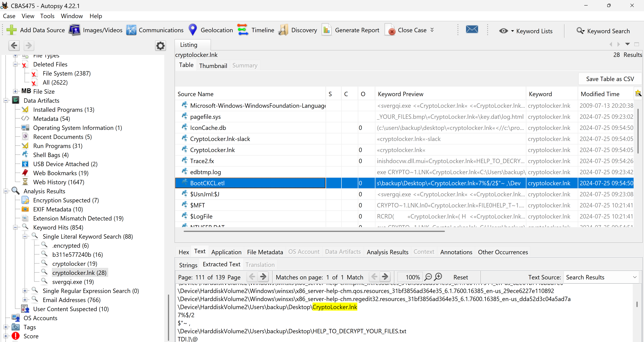
Task: Open the Geolocation map pin icon
Action: click(x=193, y=30)
